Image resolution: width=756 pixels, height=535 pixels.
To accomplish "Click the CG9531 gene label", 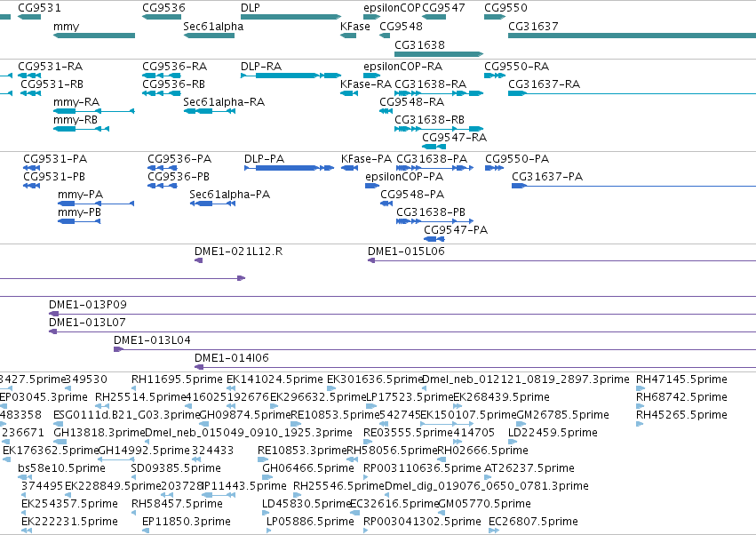I will tap(40, 8).
